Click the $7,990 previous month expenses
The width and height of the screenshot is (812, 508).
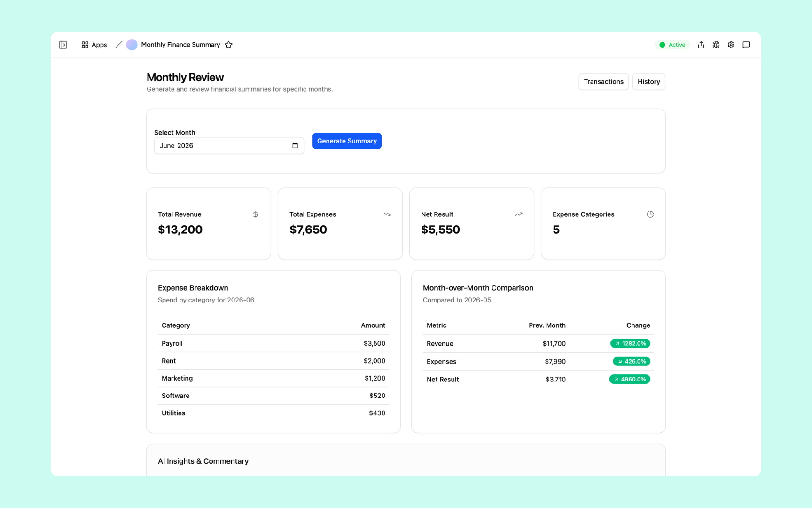pos(555,362)
